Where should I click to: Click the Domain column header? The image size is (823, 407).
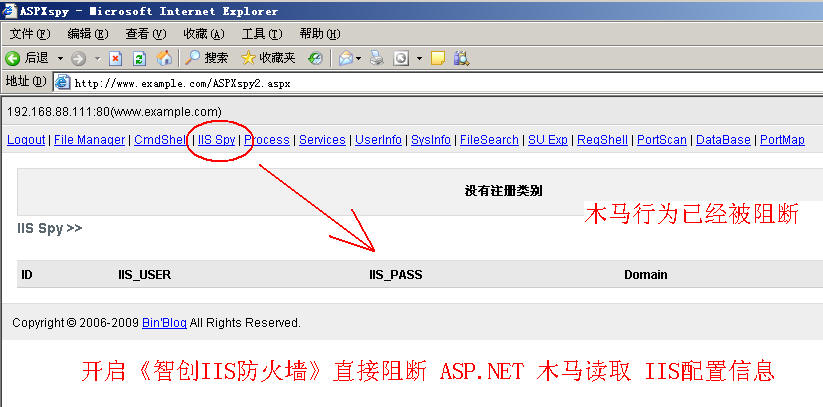pyautogui.click(x=646, y=275)
